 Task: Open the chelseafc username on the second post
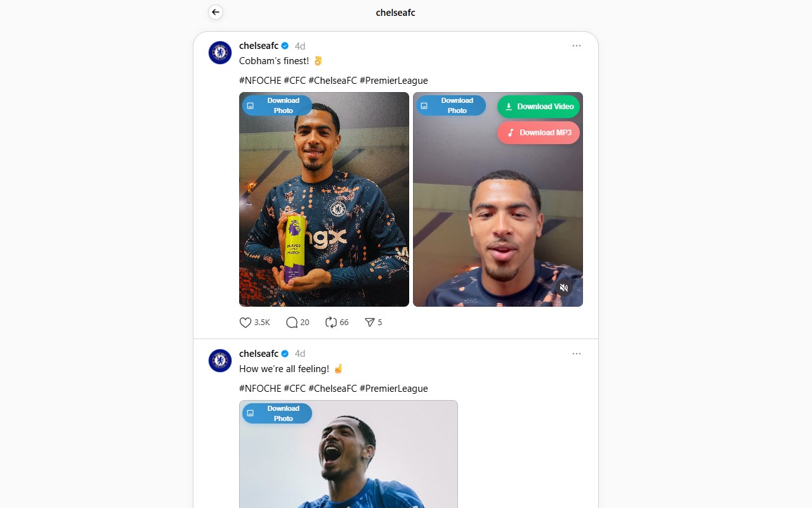259,354
